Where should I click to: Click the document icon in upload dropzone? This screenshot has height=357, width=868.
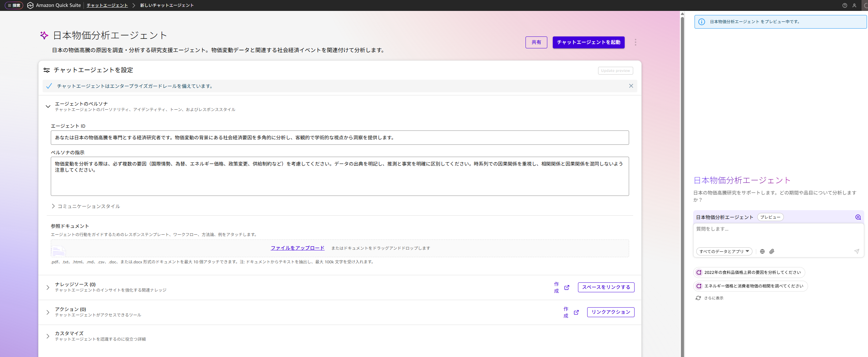(x=58, y=251)
